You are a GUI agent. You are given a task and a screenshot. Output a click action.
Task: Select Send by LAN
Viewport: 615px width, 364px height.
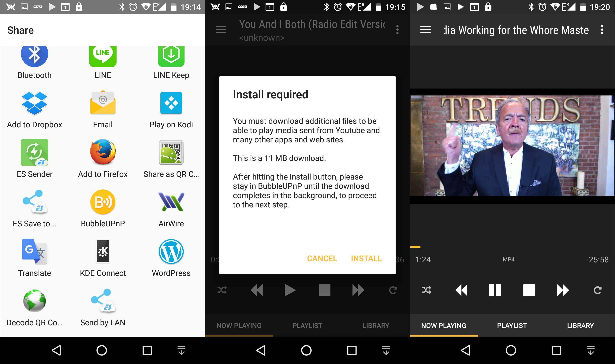point(103,301)
